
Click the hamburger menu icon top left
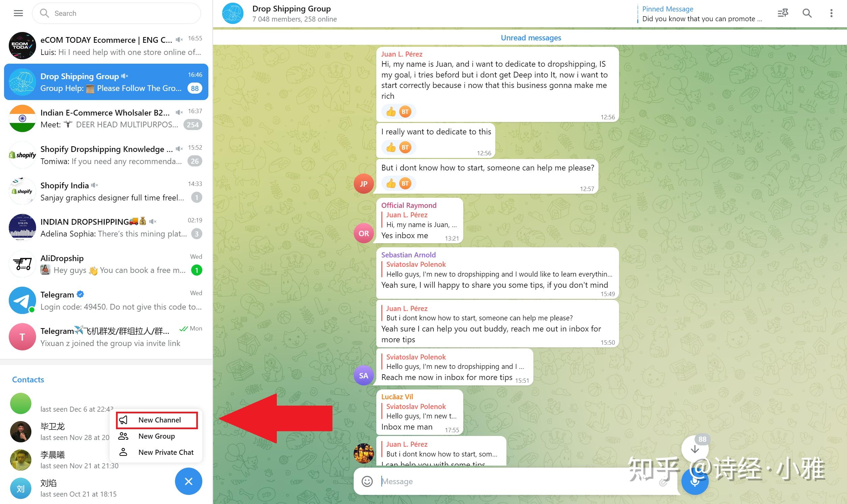[x=18, y=12]
